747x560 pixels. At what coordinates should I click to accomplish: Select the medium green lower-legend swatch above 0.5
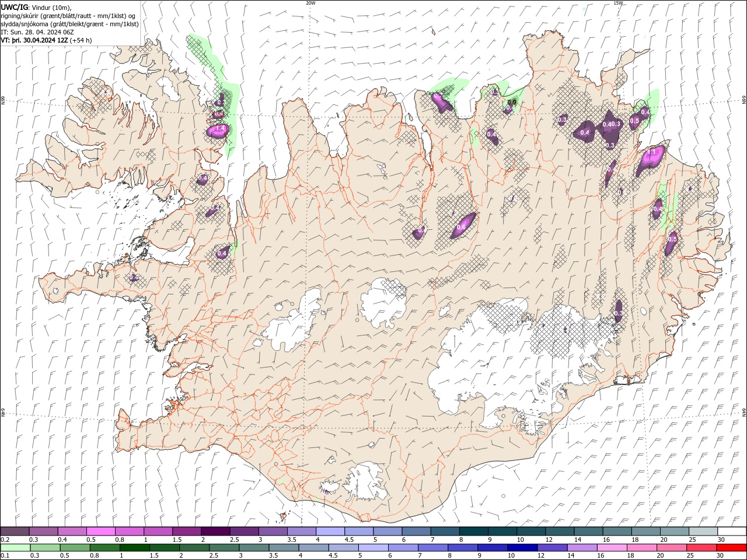tap(75, 547)
